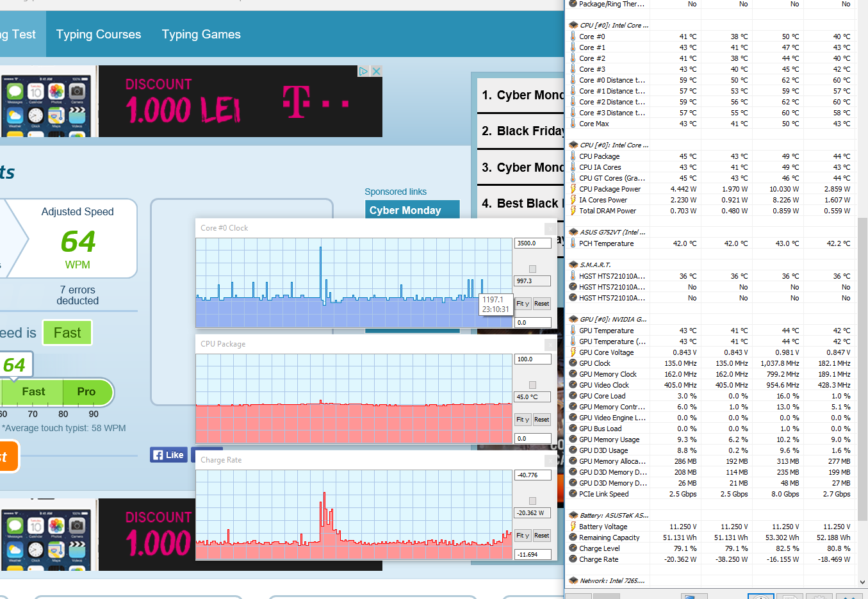Edit the 3500.0 max field in Core #0 Clock
This screenshot has width=868, height=599.
(x=533, y=243)
